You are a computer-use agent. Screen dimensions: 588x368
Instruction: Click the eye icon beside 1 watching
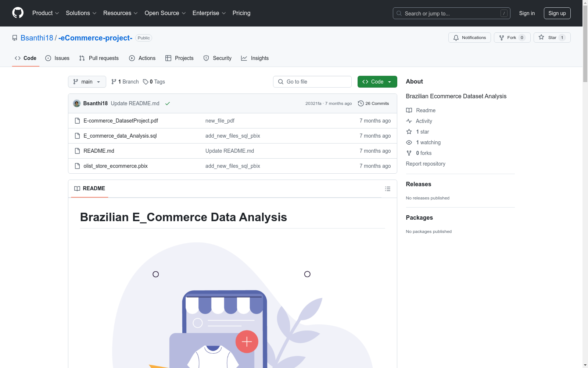[x=409, y=142]
